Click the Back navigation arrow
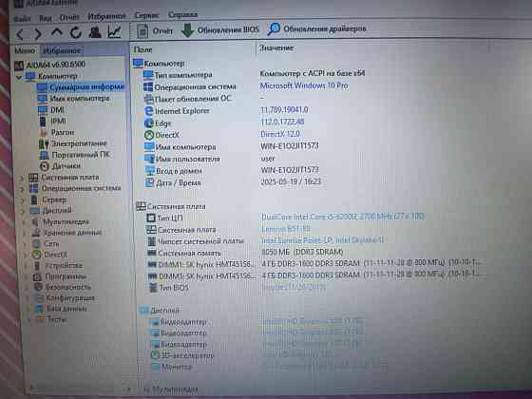Image resolution: width=532 pixels, height=399 pixels. point(20,34)
